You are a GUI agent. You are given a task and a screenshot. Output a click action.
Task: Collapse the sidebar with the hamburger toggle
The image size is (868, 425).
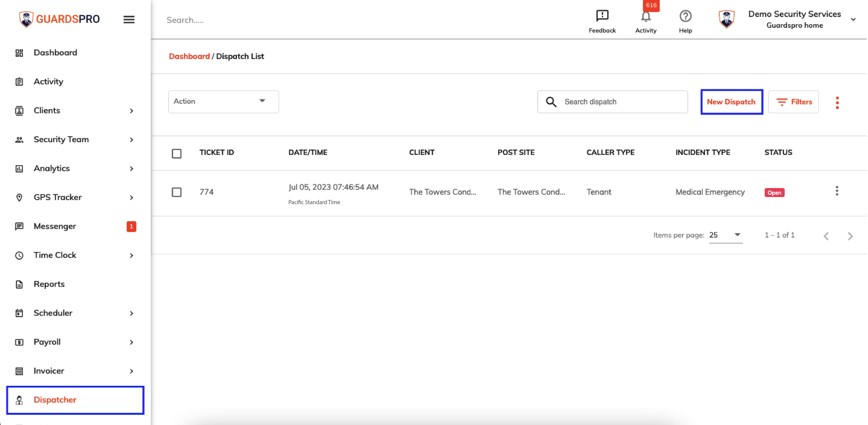129,20
